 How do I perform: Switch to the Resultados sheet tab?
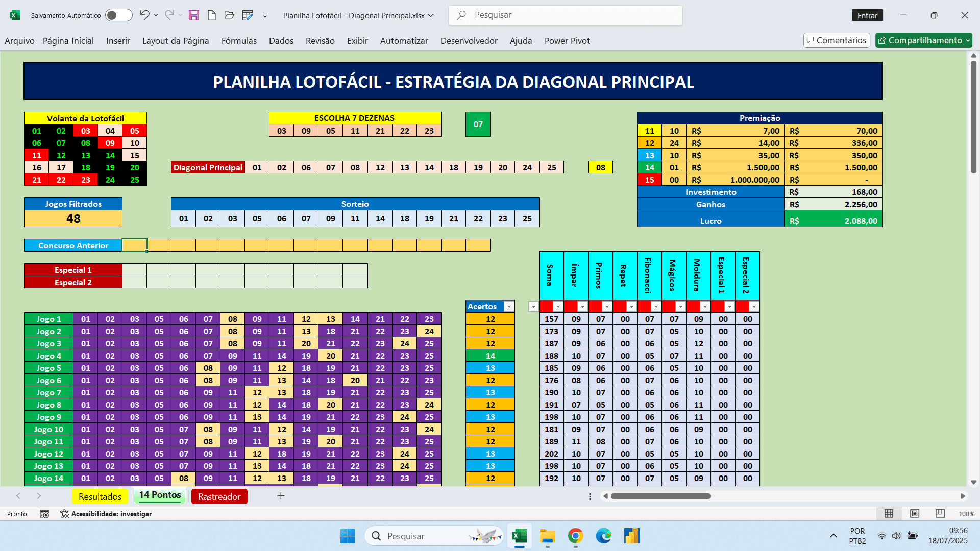tap(100, 496)
